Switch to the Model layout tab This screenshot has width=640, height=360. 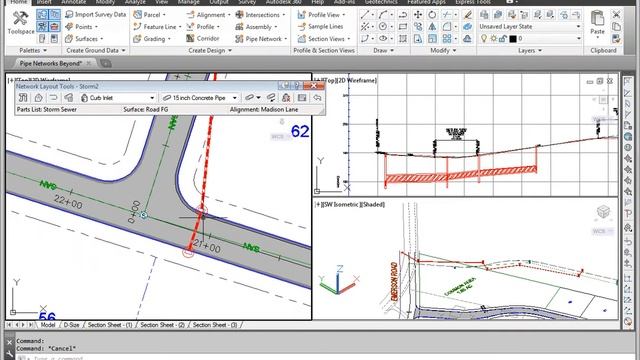(x=48, y=325)
